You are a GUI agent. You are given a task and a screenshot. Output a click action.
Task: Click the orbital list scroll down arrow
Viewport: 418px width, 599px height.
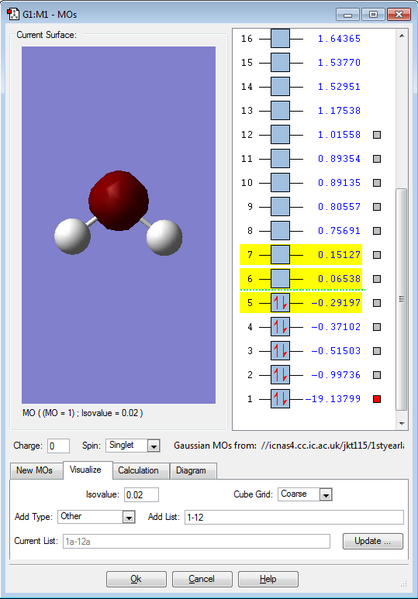(402, 423)
